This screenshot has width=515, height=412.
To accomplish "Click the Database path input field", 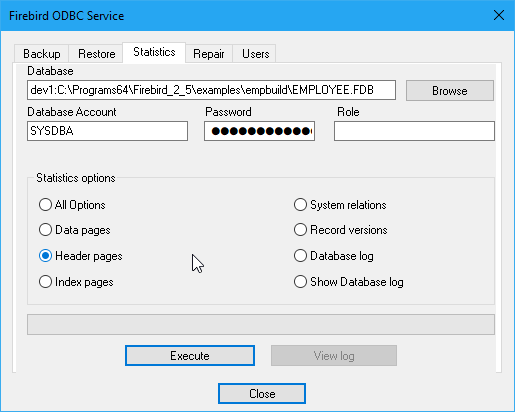I will click(211, 90).
